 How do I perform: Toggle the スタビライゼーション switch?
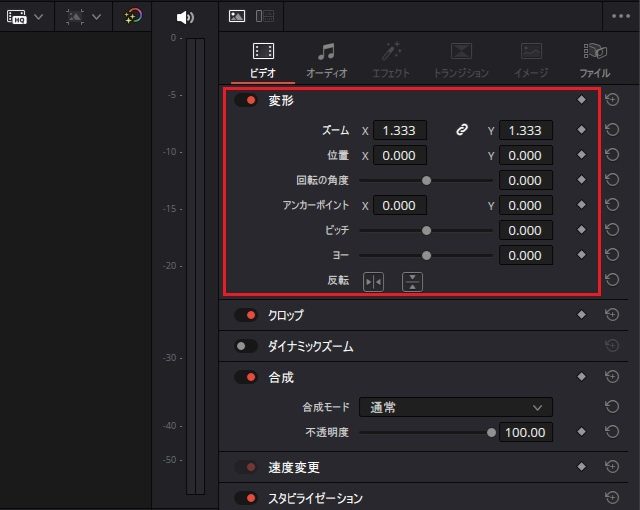coord(246,498)
